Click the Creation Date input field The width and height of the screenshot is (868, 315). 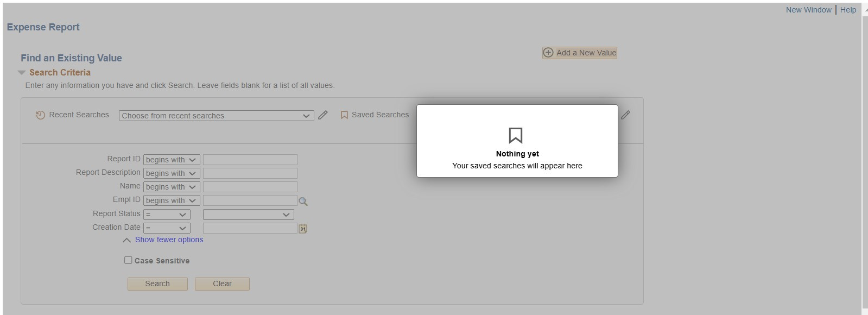(250, 228)
